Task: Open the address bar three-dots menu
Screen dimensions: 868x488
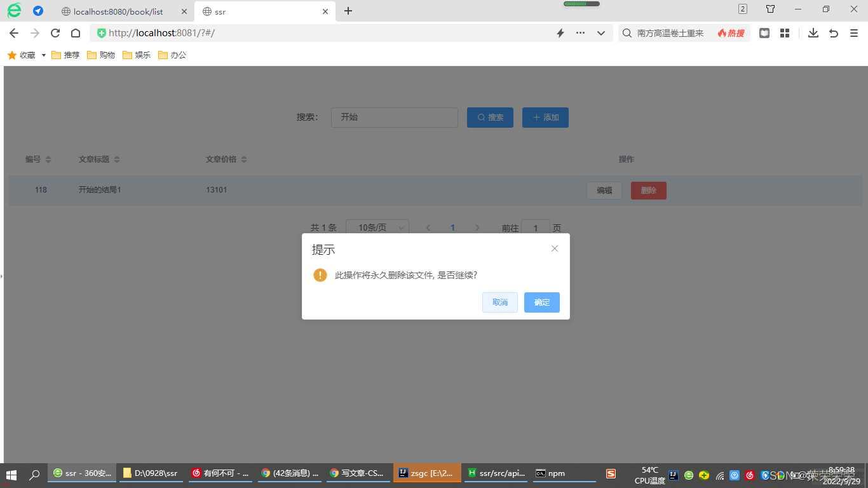Action: pyautogui.click(x=580, y=33)
